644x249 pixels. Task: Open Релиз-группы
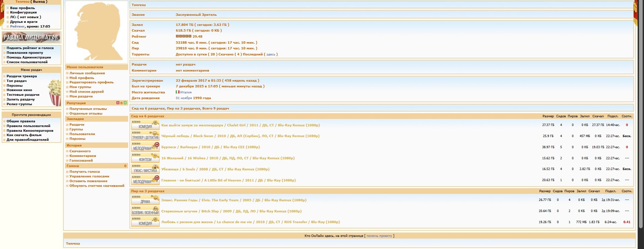point(19,104)
